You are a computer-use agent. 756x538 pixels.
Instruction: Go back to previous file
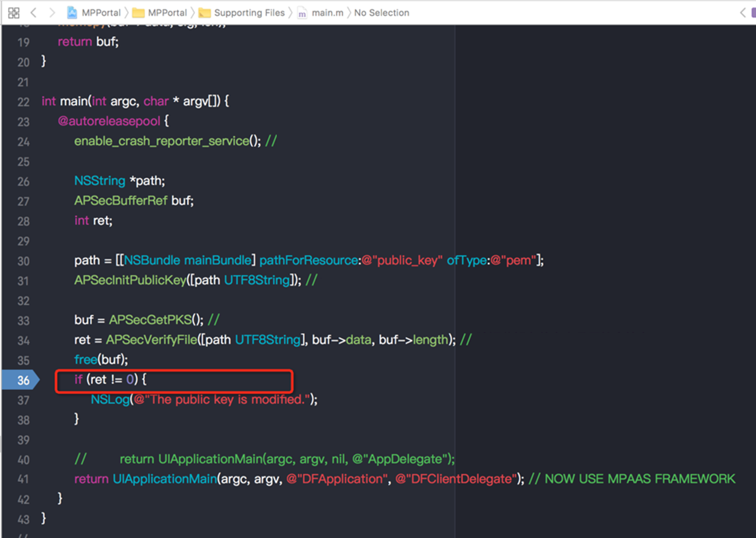33,13
